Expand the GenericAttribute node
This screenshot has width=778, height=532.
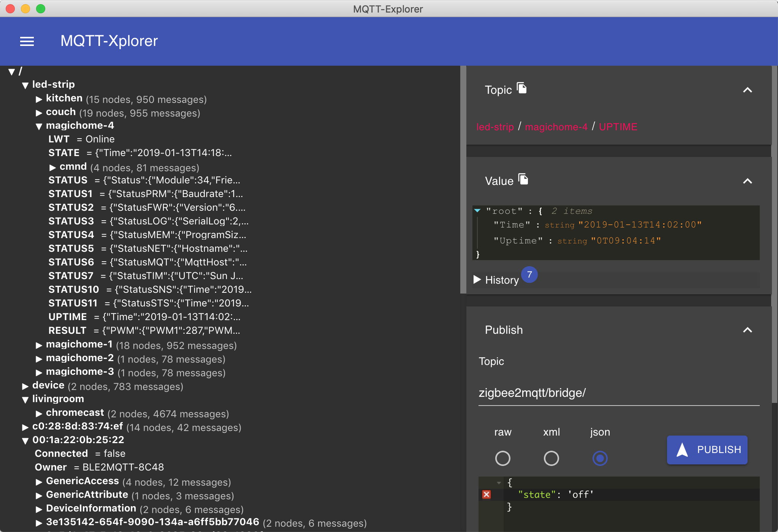tap(39, 496)
